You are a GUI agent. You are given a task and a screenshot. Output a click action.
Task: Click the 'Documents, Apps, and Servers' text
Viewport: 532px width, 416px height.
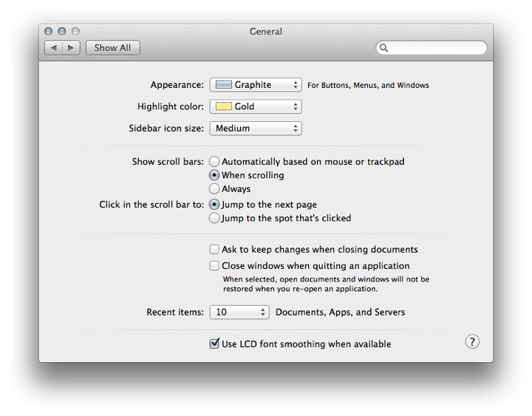click(341, 312)
